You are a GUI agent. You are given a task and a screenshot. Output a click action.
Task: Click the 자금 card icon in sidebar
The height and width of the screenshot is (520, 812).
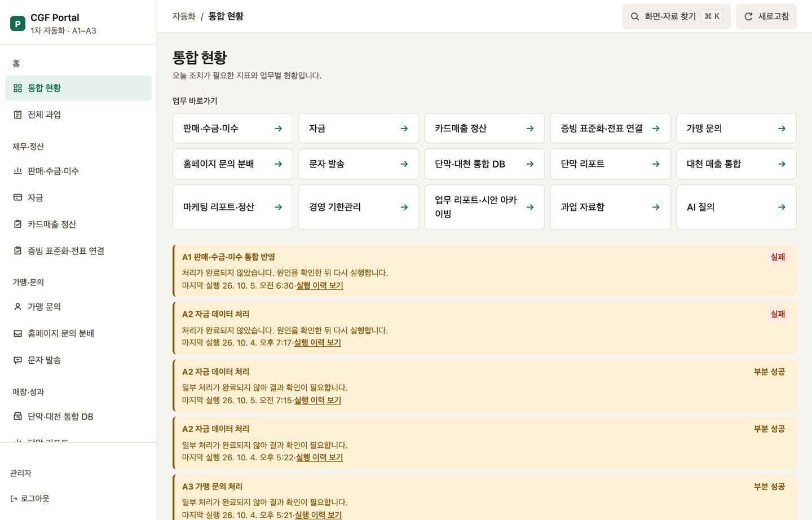pos(17,197)
